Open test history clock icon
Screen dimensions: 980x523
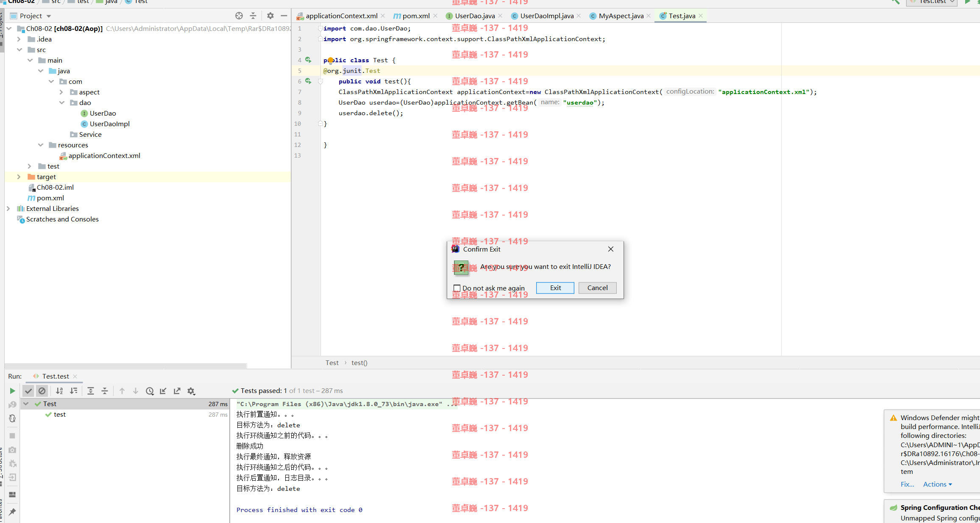pyautogui.click(x=150, y=391)
